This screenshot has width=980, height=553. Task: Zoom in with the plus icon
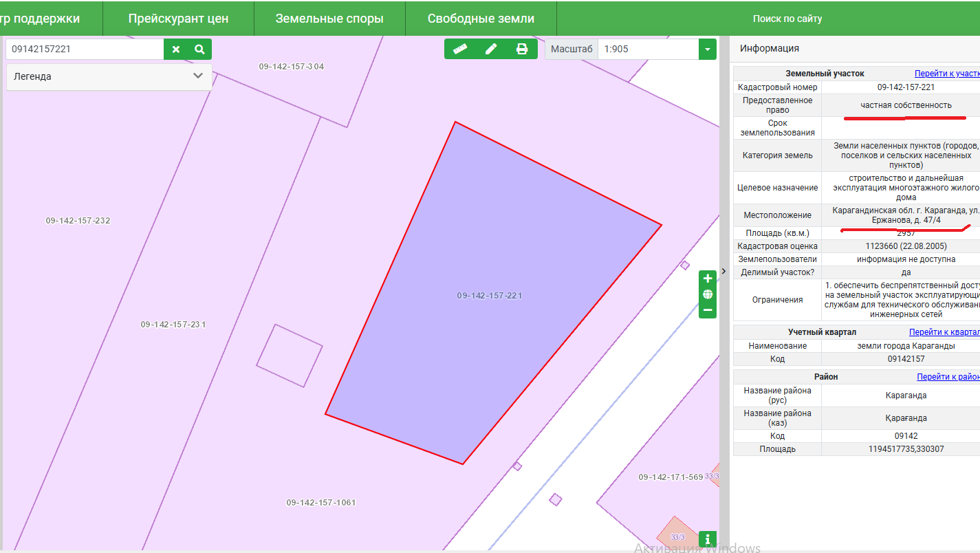point(708,279)
